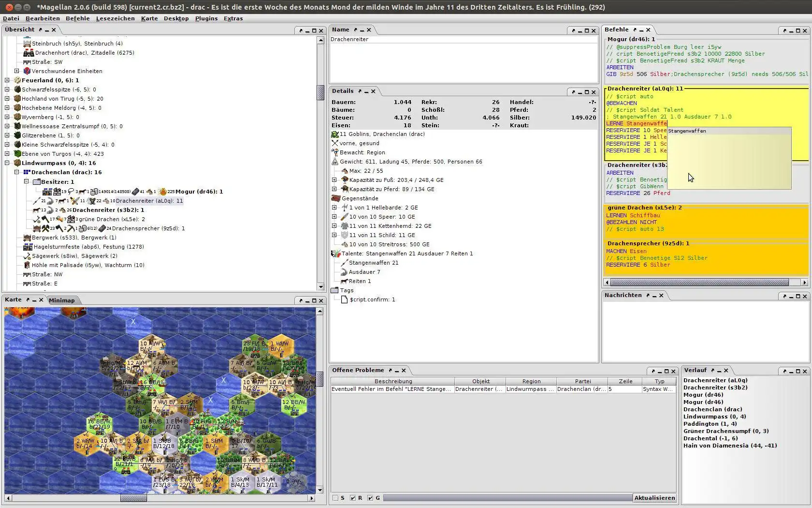The width and height of the screenshot is (812, 508).
Task: Click the Goblins race icon
Action: coord(335,134)
